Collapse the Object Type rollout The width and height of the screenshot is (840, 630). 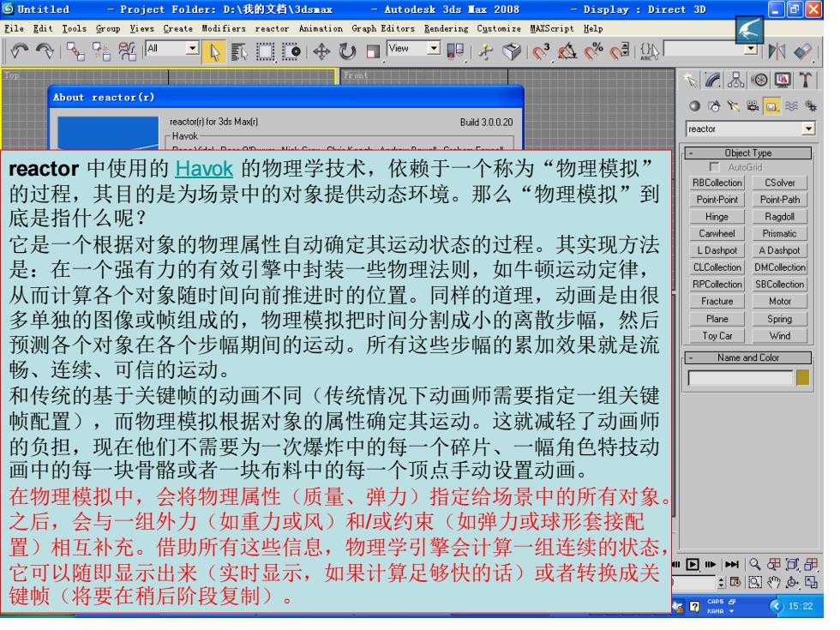click(748, 153)
